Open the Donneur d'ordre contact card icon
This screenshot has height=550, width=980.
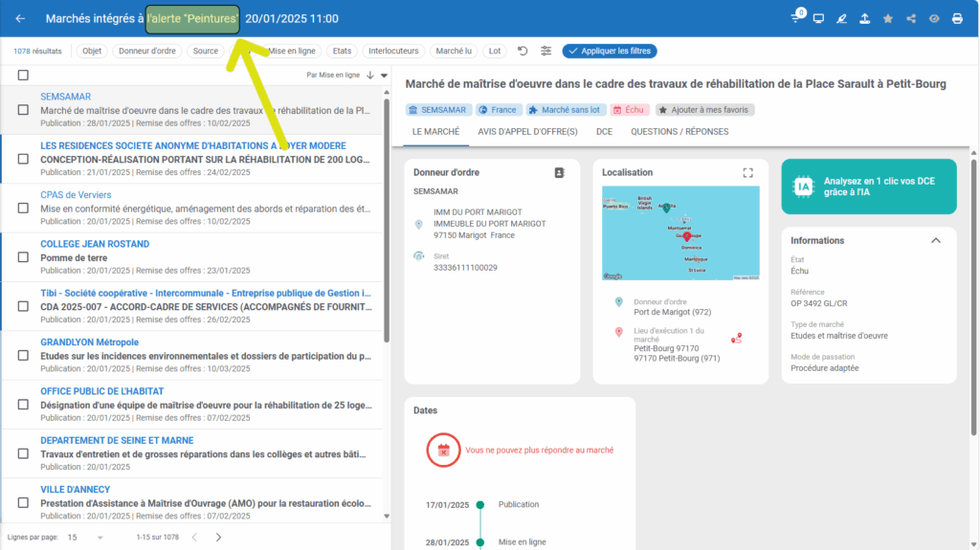560,173
